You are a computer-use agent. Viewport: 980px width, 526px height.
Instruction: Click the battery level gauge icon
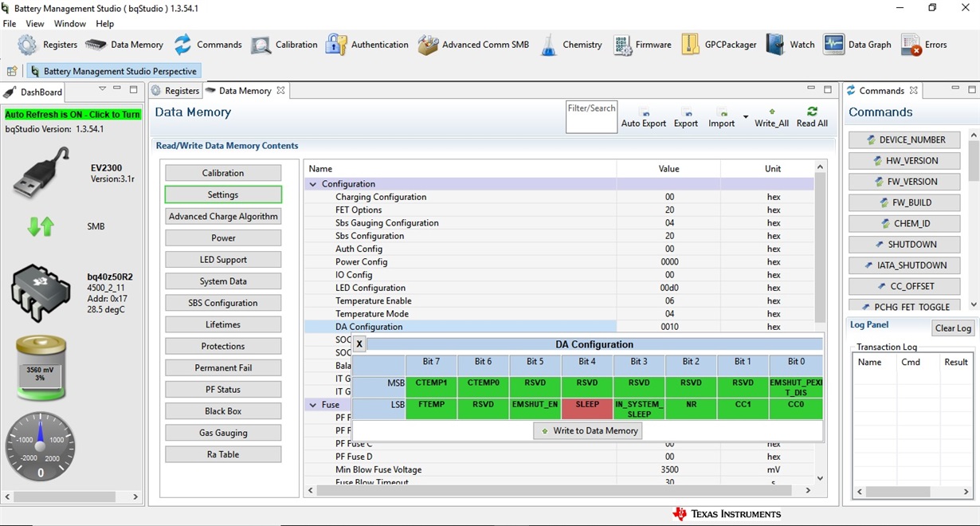click(41, 367)
